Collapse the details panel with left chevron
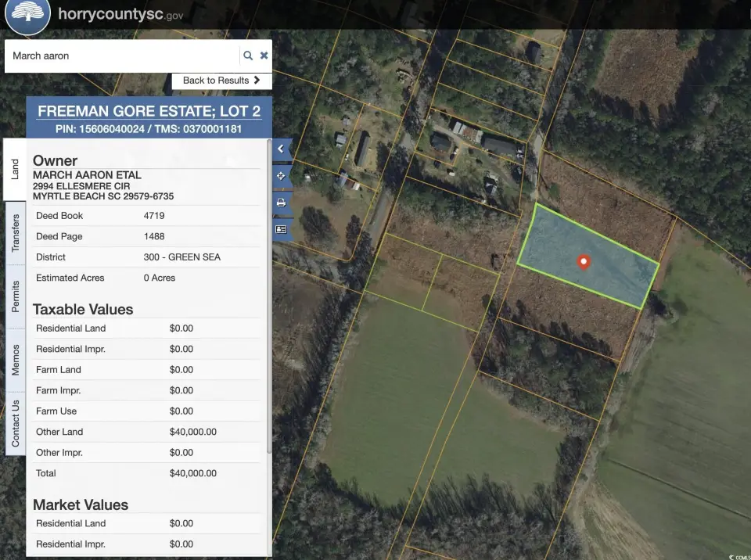751x560 pixels. click(x=281, y=149)
